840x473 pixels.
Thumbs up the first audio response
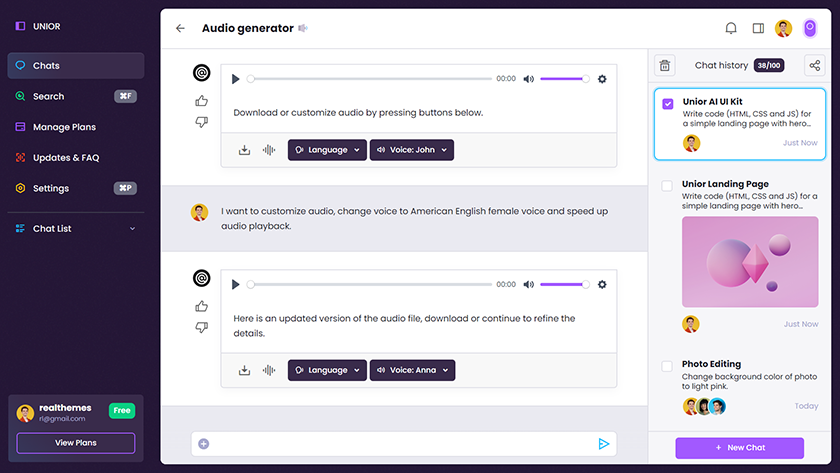pos(202,101)
